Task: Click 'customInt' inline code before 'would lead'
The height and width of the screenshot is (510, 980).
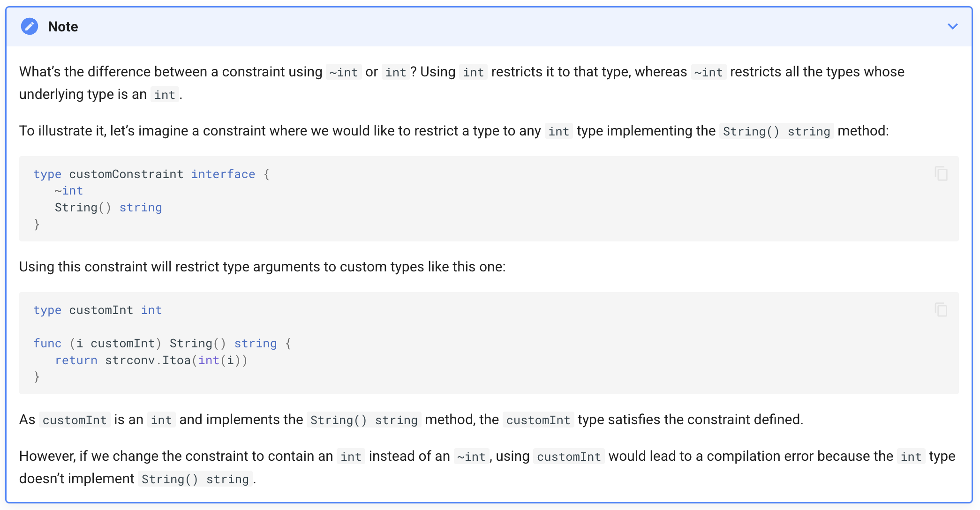Action: (x=568, y=457)
